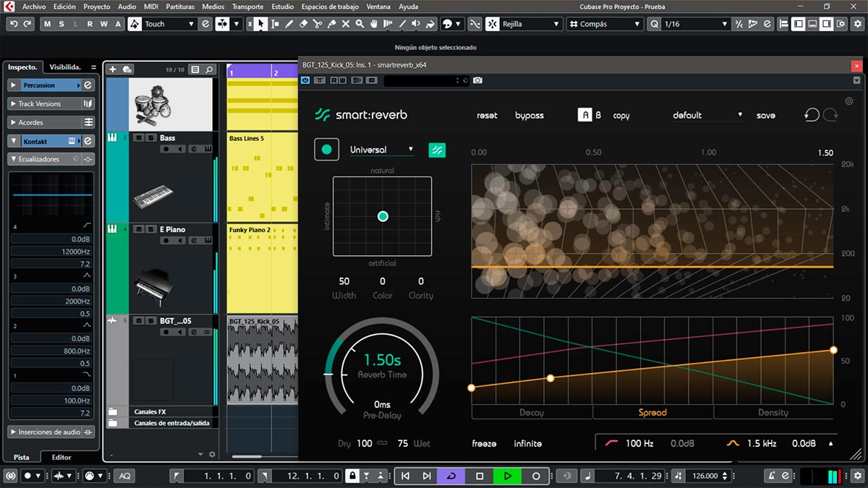
Task: Open the Universal profile dropdown
Action: pyautogui.click(x=382, y=150)
